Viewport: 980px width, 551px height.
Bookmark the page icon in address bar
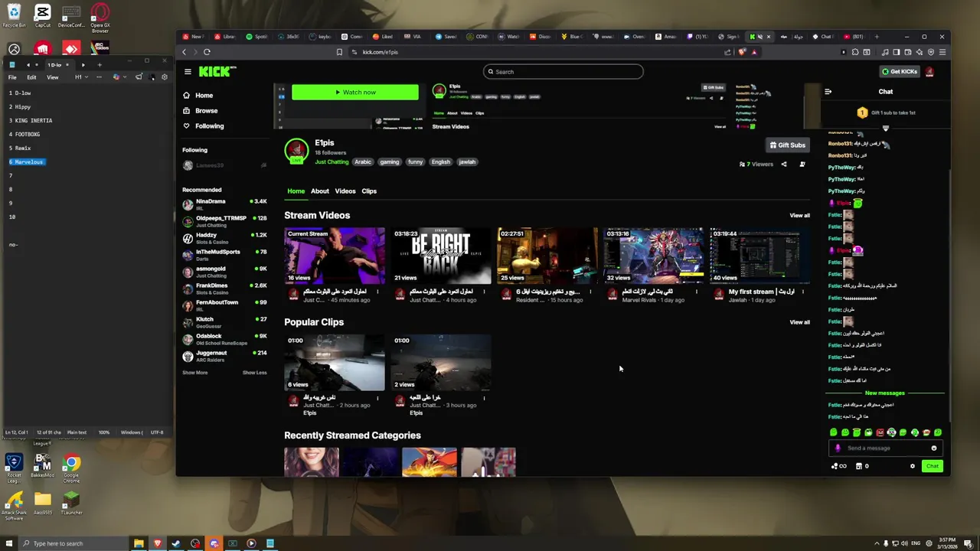pyautogui.click(x=339, y=52)
